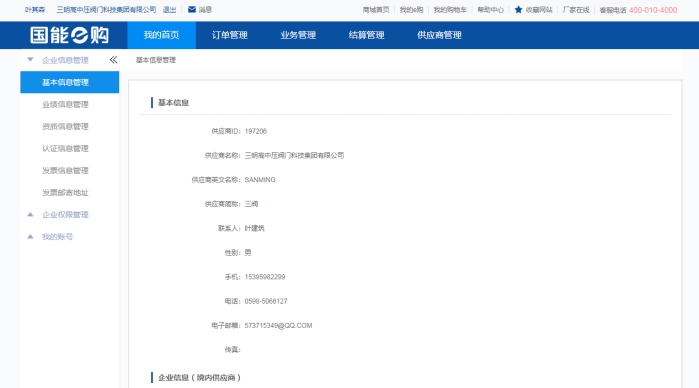
Task: Open the 消息 envelope icon
Action: [x=192, y=9]
